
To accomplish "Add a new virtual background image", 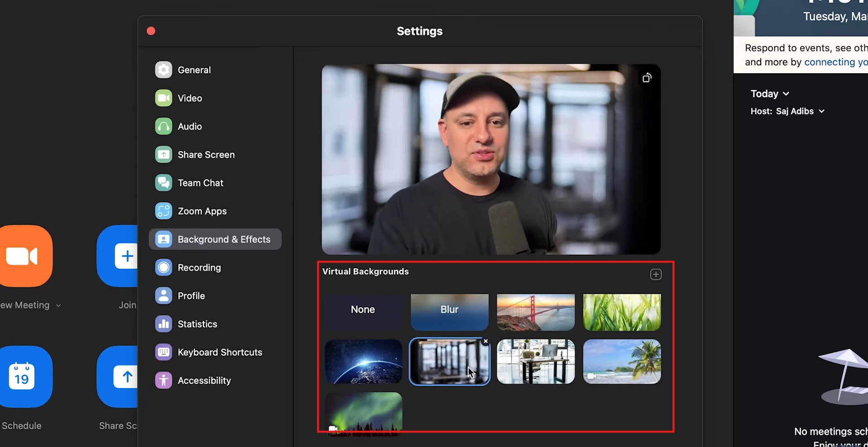I will (x=656, y=274).
